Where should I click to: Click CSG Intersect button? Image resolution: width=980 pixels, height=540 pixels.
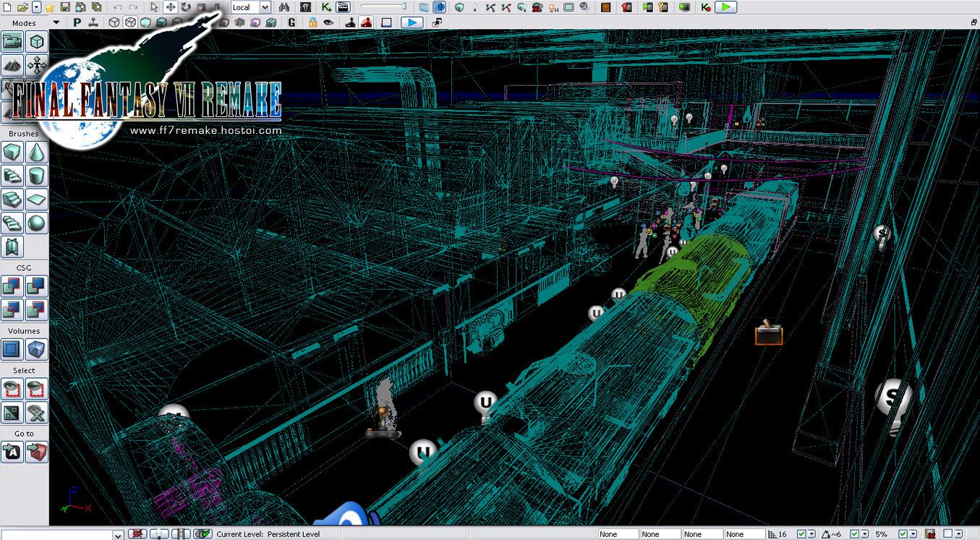click(x=13, y=309)
